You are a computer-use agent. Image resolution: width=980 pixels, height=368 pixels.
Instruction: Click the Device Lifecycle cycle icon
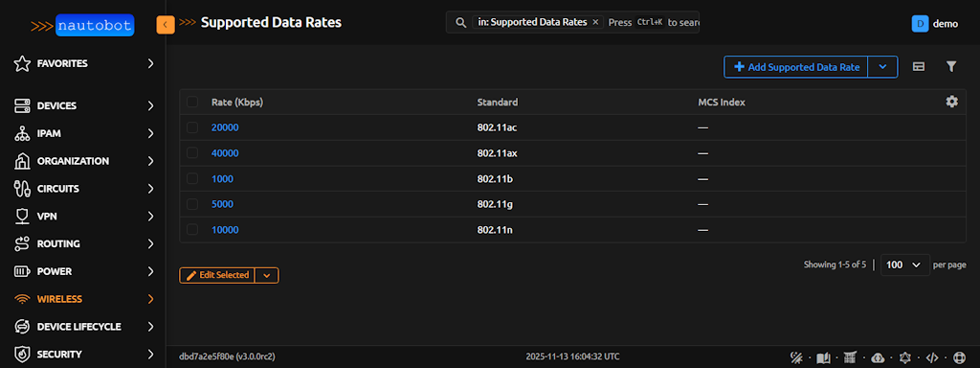point(22,327)
